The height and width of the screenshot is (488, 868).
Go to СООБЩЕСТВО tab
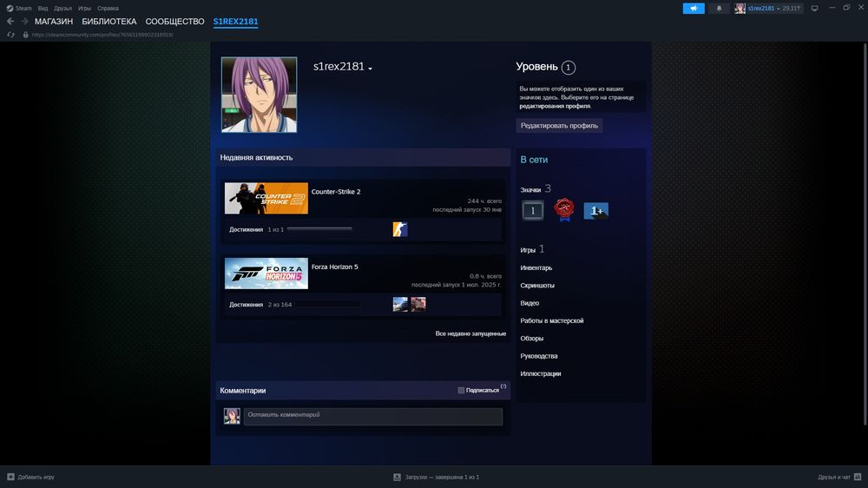[175, 21]
